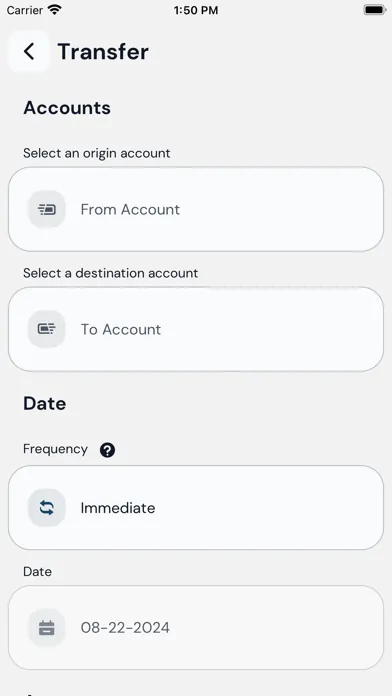Viewport: 392px width, 696px height.
Task: Click the calendar icon in Date field
Action: point(47,628)
